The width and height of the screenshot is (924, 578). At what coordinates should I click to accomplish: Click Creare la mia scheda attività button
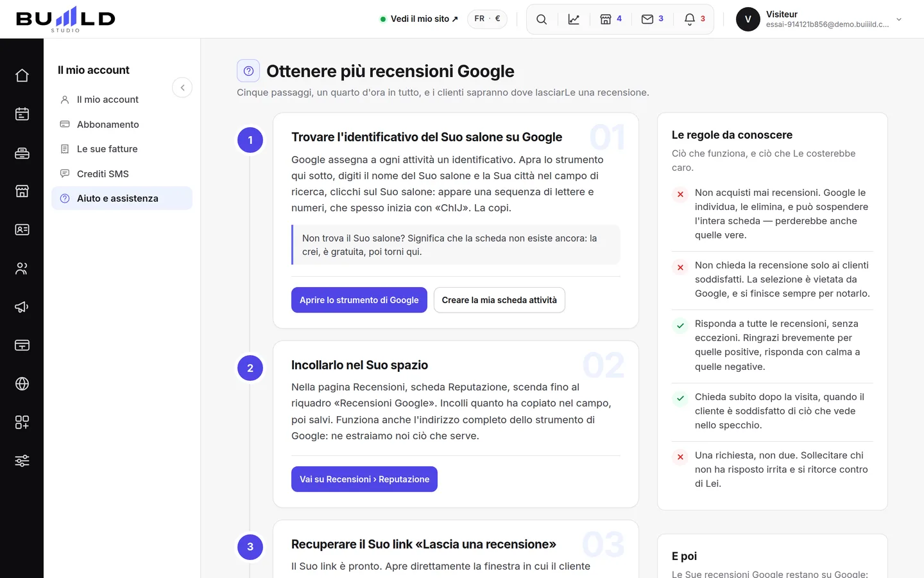[x=499, y=300]
